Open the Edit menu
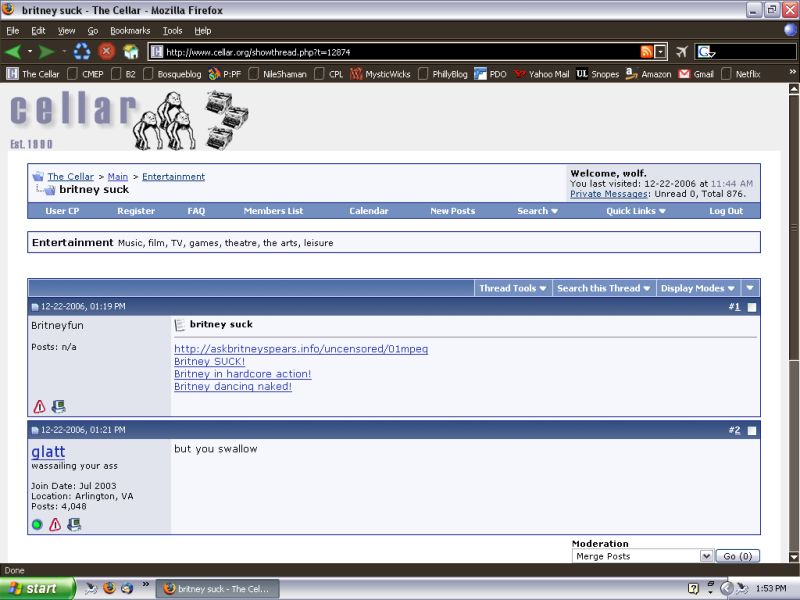 click(x=38, y=31)
